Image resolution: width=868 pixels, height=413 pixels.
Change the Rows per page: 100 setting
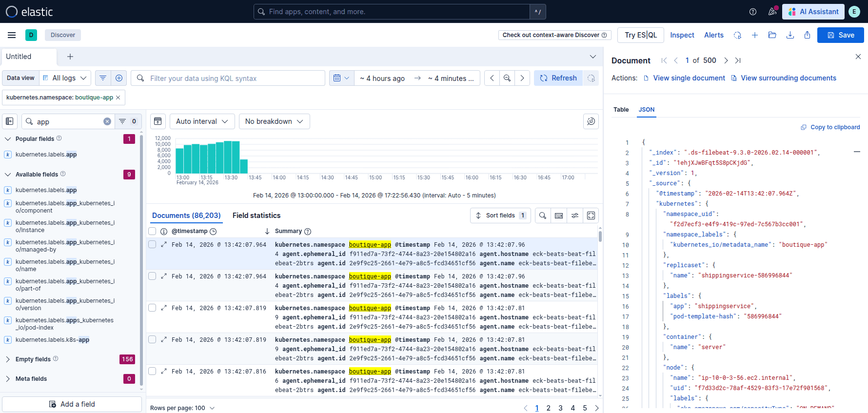pyautogui.click(x=182, y=408)
